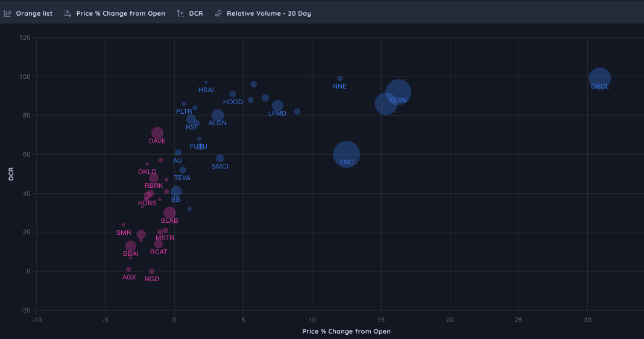The height and width of the screenshot is (339, 644).
Task: Open the Relative Volume - 20 Day selector
Action: coord(268,13)
